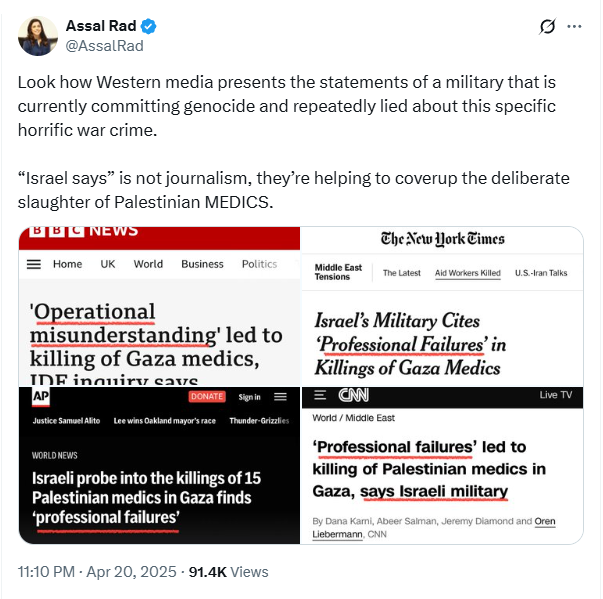The width and height of the screenshot is (603, 599).
Task: Click the CNN hamburger menu icon
Action: (x=320, y=395)
